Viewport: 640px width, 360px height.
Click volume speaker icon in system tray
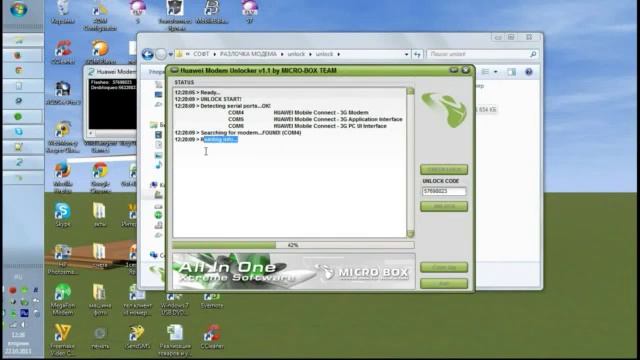pyautogui.click(x=23, y=325)
